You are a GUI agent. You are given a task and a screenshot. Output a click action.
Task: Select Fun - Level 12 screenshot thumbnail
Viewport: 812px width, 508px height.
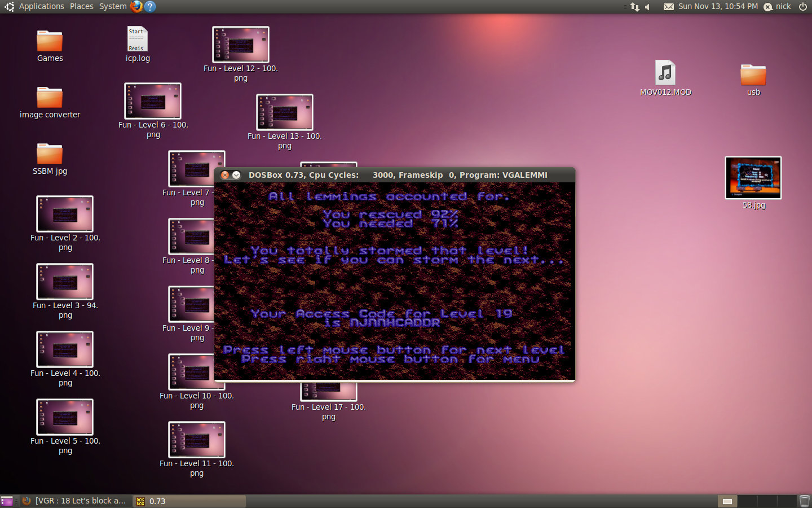coord(241,45)
